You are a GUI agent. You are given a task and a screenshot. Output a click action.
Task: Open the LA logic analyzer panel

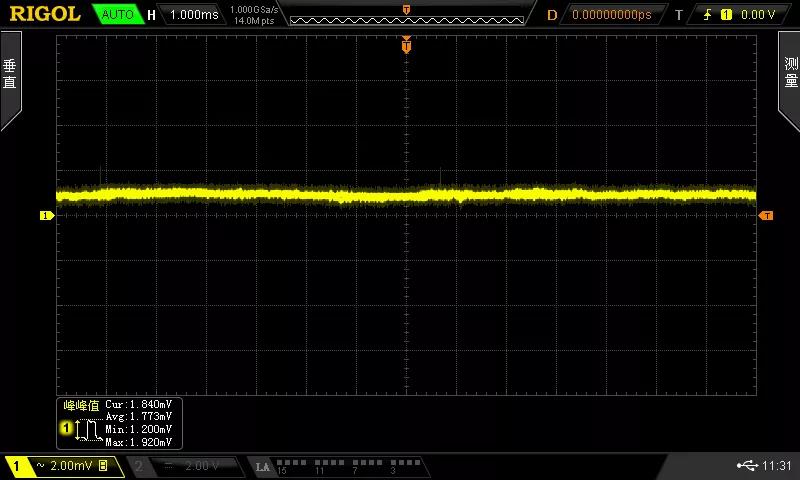(x=338, y=466)
